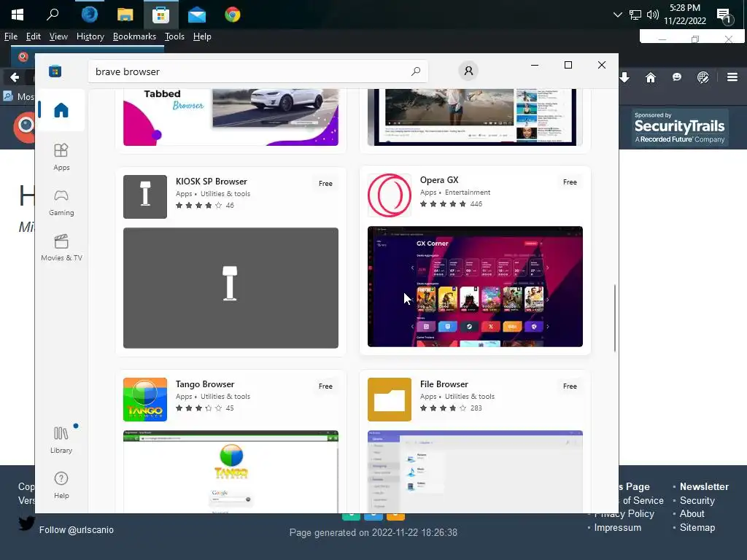The width and height of the screenshot is (747, 560).
Task: Click the SecurityTrails sponsor banner
Action: point(679,127)
